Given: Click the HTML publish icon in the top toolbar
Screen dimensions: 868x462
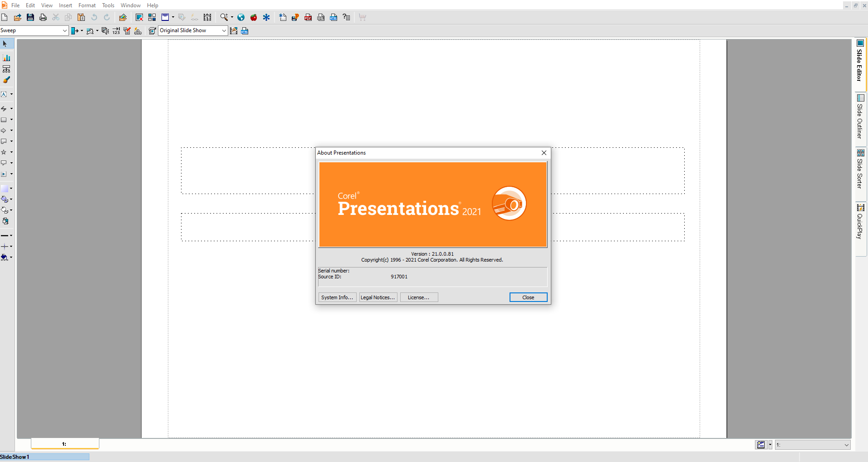Looking at the screenshot, I should click(333, 17).
